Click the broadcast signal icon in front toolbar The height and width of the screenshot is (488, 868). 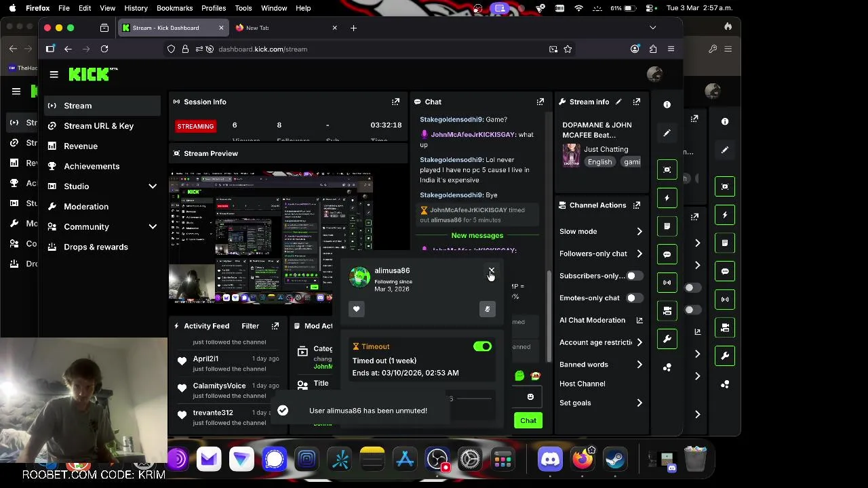point(667,283)
